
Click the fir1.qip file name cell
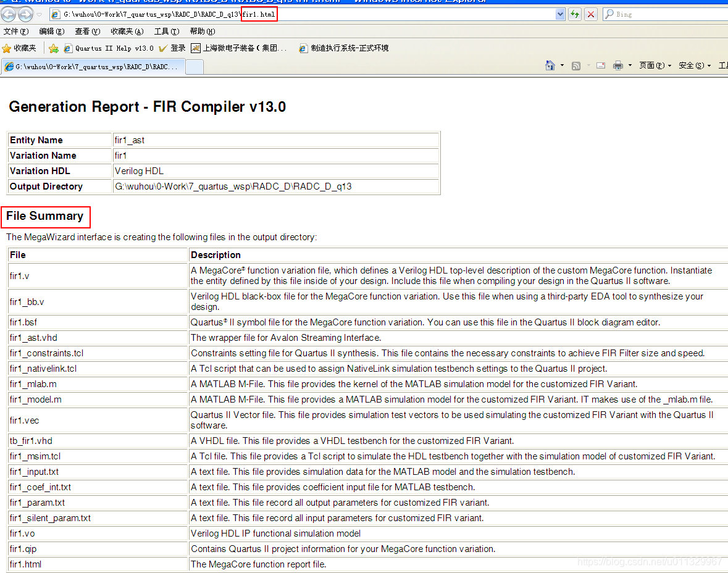[x=98, y=549]
